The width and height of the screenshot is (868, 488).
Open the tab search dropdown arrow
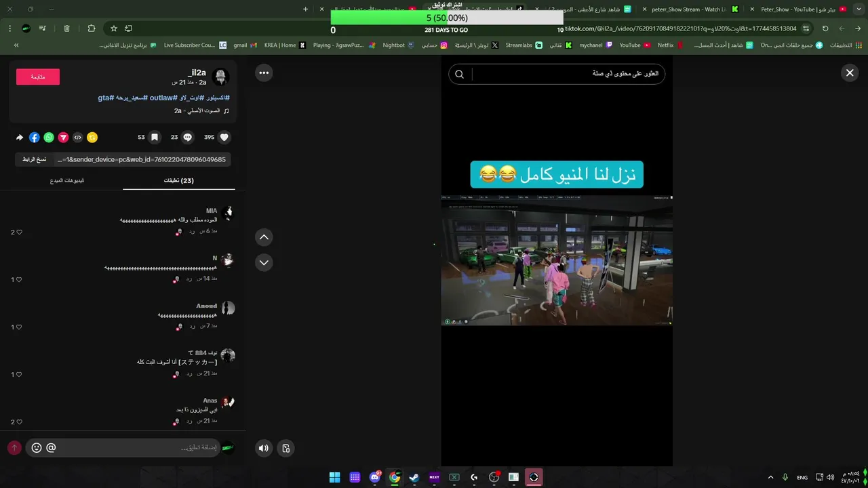pyautogui.click(x=860, y=9)
